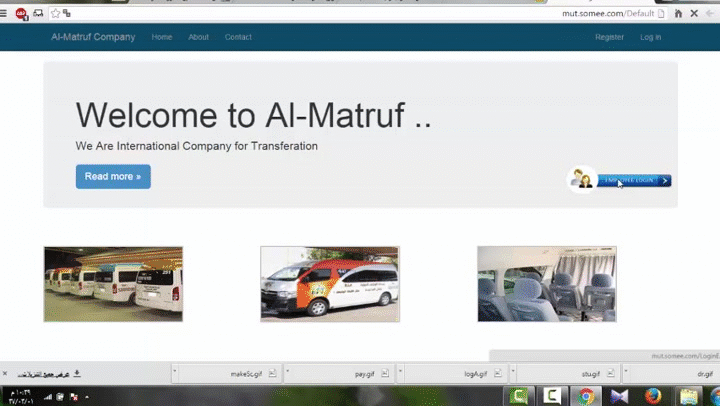Click the Read more button
This screenshot has width=720, height=406.
click(x=113, y=176)
